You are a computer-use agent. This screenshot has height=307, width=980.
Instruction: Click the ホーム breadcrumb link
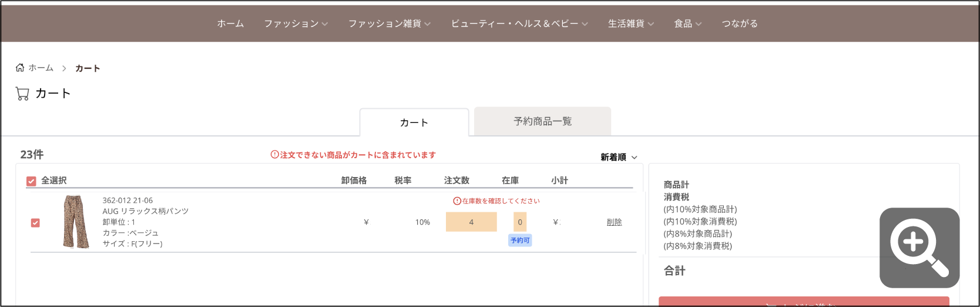41,68
